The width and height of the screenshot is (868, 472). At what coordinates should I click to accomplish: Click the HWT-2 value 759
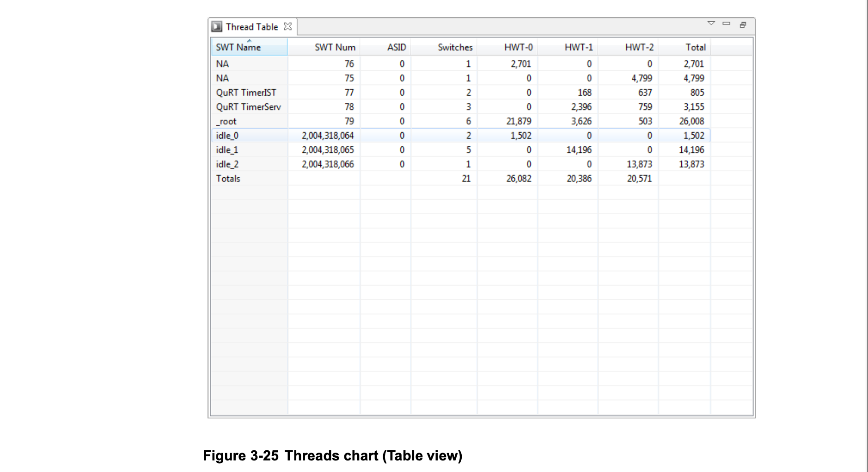pyautogui.click(x=645, y=107)
